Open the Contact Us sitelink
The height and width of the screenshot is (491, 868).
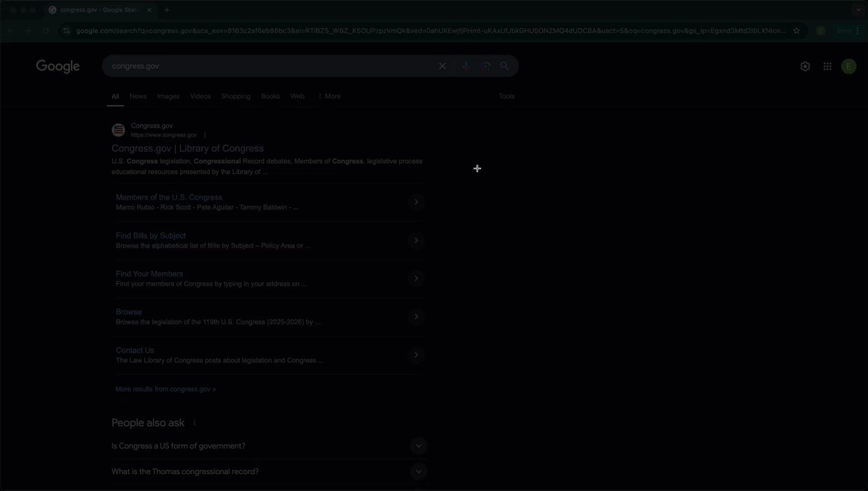(x=135, y=350)
